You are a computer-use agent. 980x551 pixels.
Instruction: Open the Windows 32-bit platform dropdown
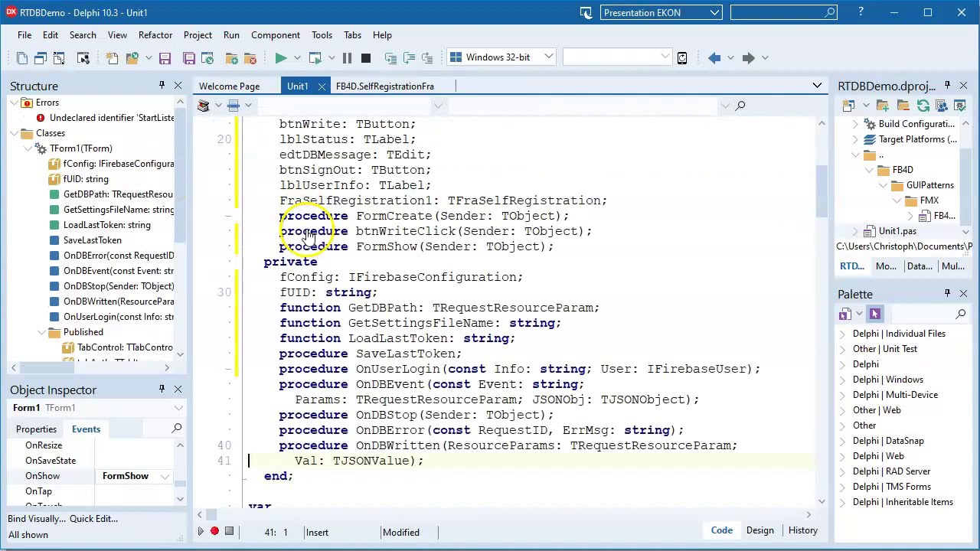point(548,57)
